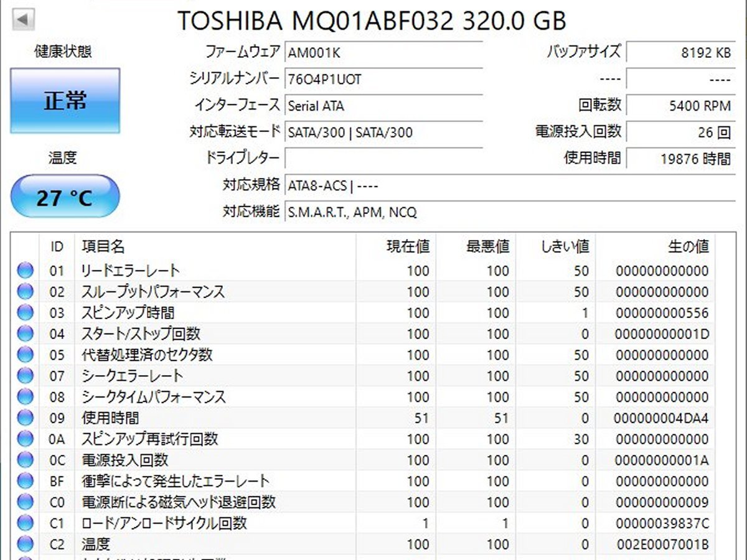This screenshot has height=560, width=747.
Task: Select the シークエラーレート row name
Action: [x=133, y=376]
